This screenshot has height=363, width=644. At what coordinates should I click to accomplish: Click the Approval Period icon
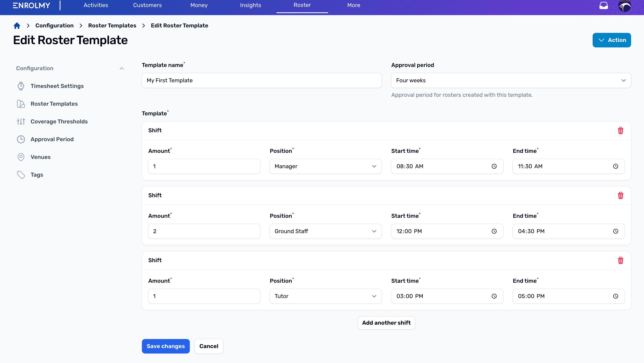[x=21, y=139]
